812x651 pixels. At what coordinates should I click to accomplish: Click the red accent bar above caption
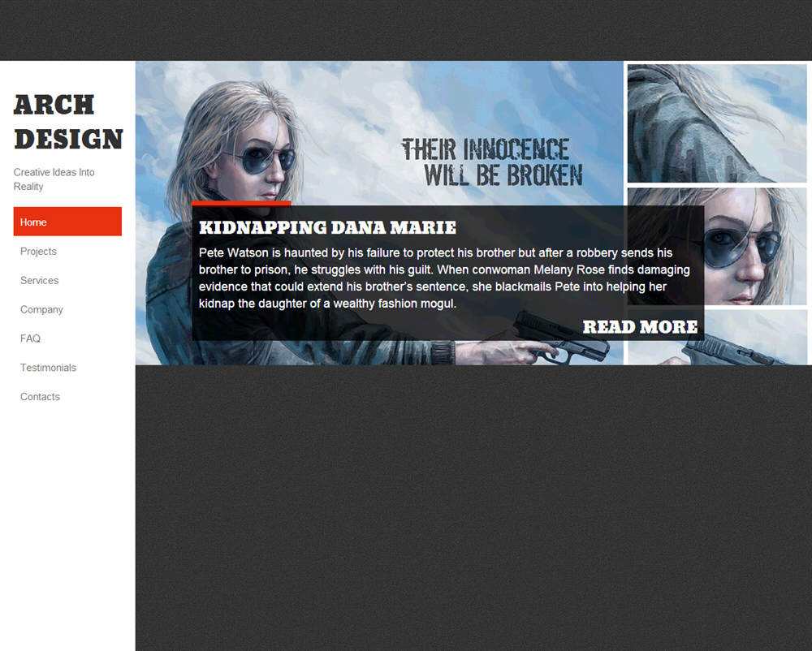click(241, 203)
